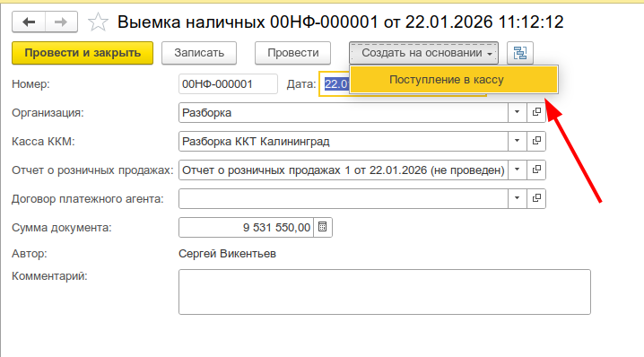The width and height of the screenshot is (644, 357).
Task: Expand the Отчет о розничных продажах dropdown
Action: 518,170
